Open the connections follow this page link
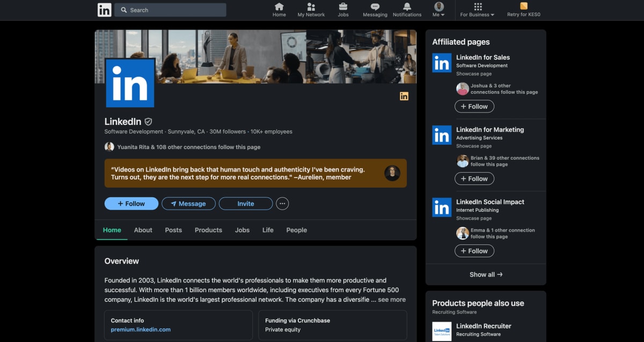The width and height of the screenshot is (644, 342). pyautogui.click(x=189, y=147)
